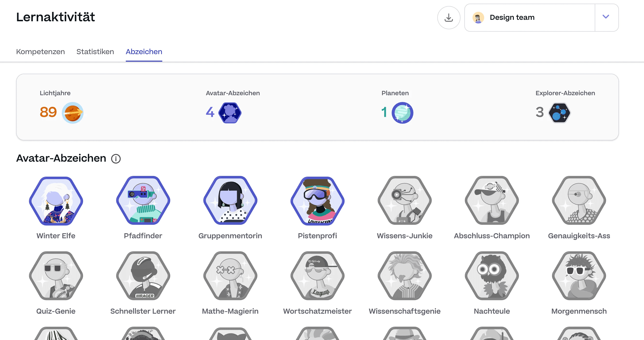Click the Gruppenmentorin badge label
The width and height of the screenshot is (644, 340).
pos(230,236)
